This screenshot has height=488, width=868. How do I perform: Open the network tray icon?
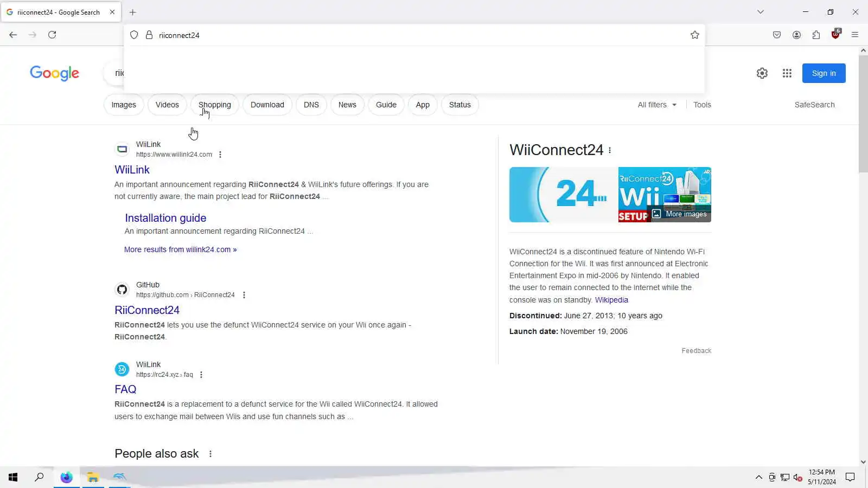click(x=785, y=477)
